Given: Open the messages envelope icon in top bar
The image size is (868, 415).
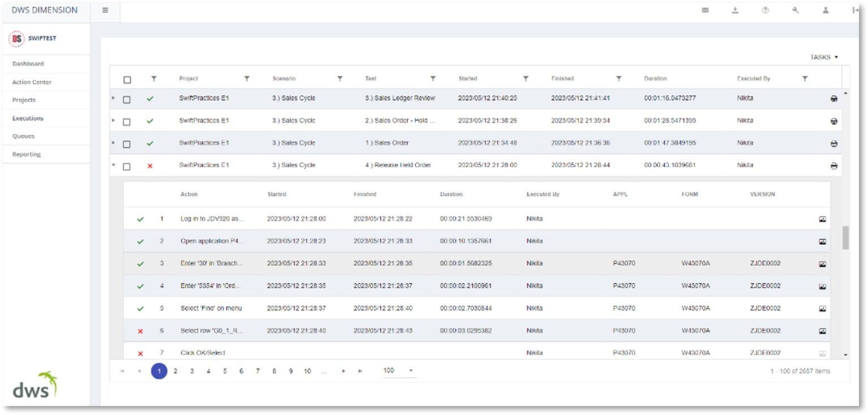Looking at the screenshot, I should pos(705,10).
